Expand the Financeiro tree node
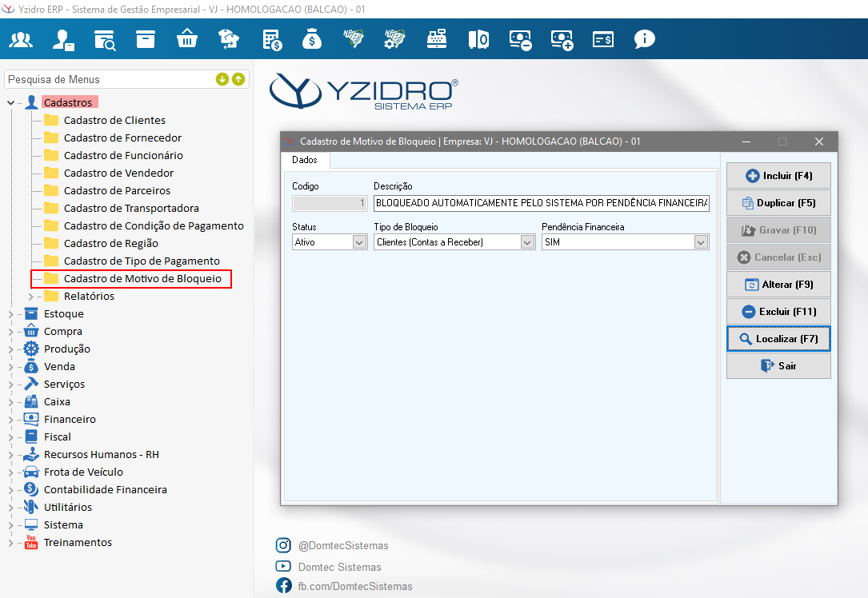Image resolution: width=868 pixels, height=598 pixels. [10, 420]
